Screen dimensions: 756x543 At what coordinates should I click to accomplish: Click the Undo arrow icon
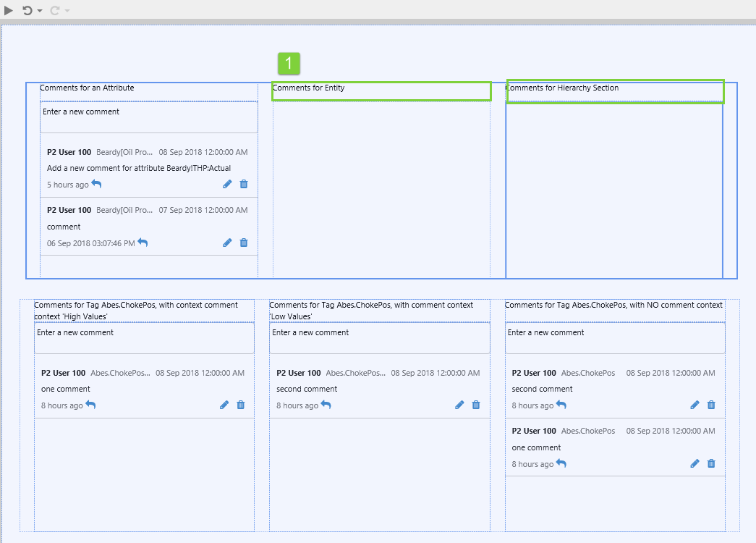pos(27,10)
